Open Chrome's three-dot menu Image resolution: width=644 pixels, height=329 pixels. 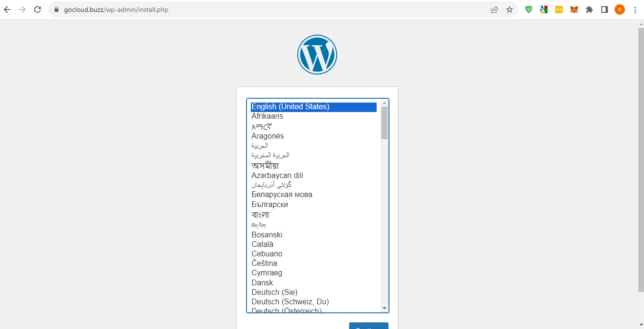pyautogui.click(x=635, y=9)
